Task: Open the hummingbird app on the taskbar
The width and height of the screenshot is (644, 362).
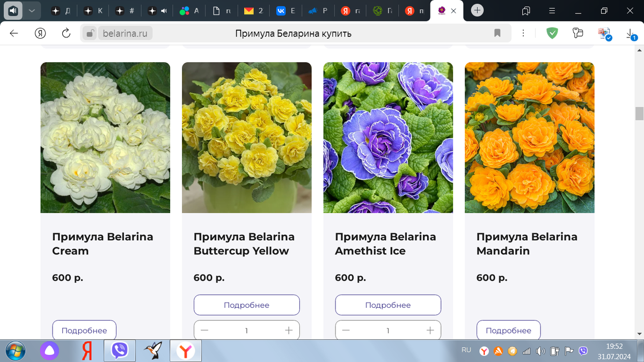Action: [x=153, y=351]
